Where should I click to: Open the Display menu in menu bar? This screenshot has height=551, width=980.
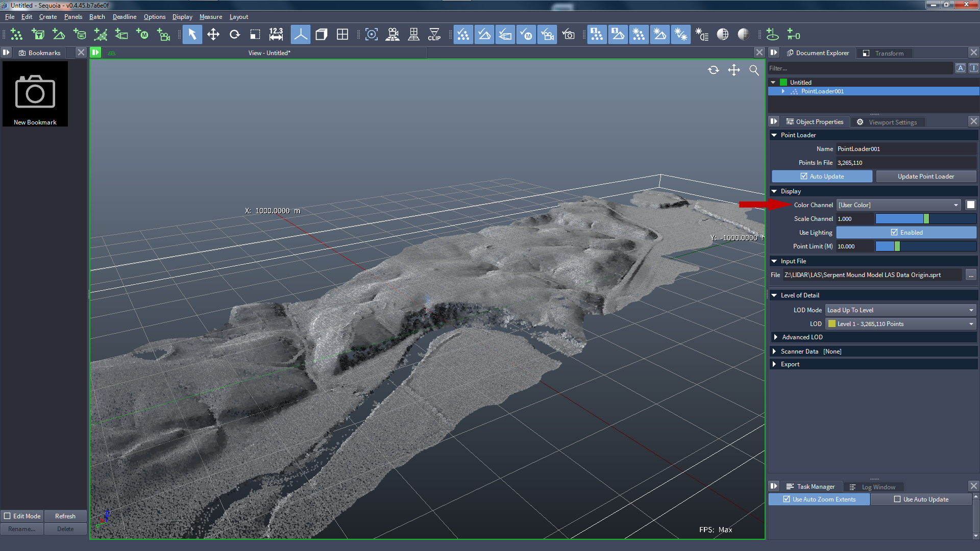[181, 17]
